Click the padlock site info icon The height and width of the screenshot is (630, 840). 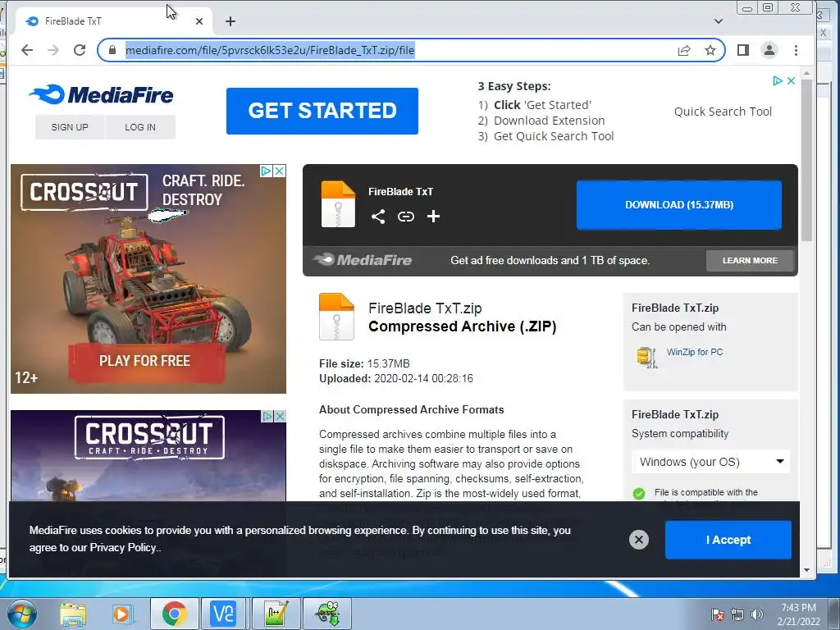(x=112, y=50)
